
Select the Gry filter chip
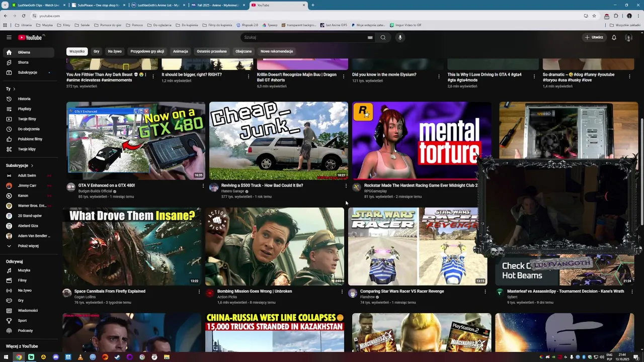point(96,51)
